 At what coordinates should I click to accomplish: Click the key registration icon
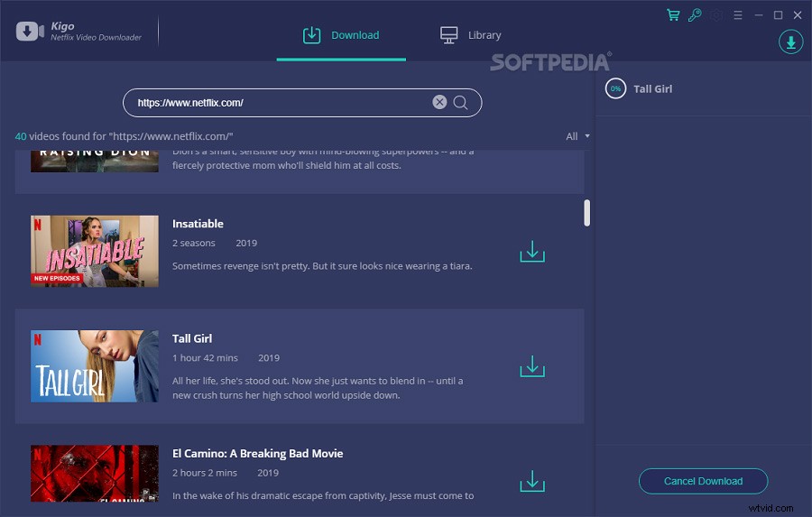point(695,15)
